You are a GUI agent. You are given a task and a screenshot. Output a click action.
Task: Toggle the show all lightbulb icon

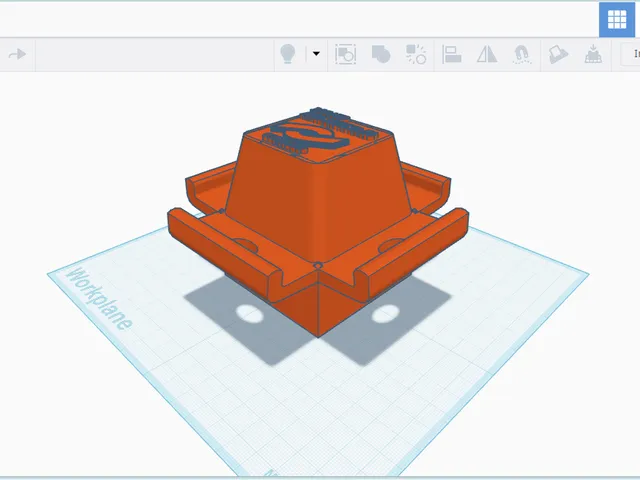pos(287,54)
